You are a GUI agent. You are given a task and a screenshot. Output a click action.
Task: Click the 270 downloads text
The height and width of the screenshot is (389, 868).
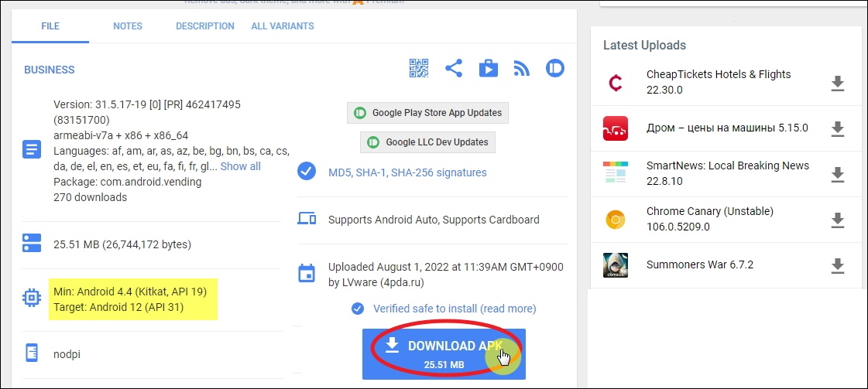(x=91, y=197)
